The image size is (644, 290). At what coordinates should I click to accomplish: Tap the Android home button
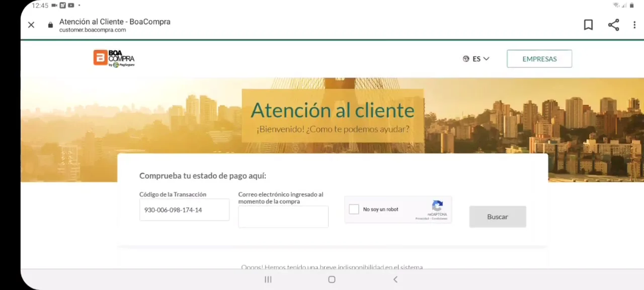332,279
